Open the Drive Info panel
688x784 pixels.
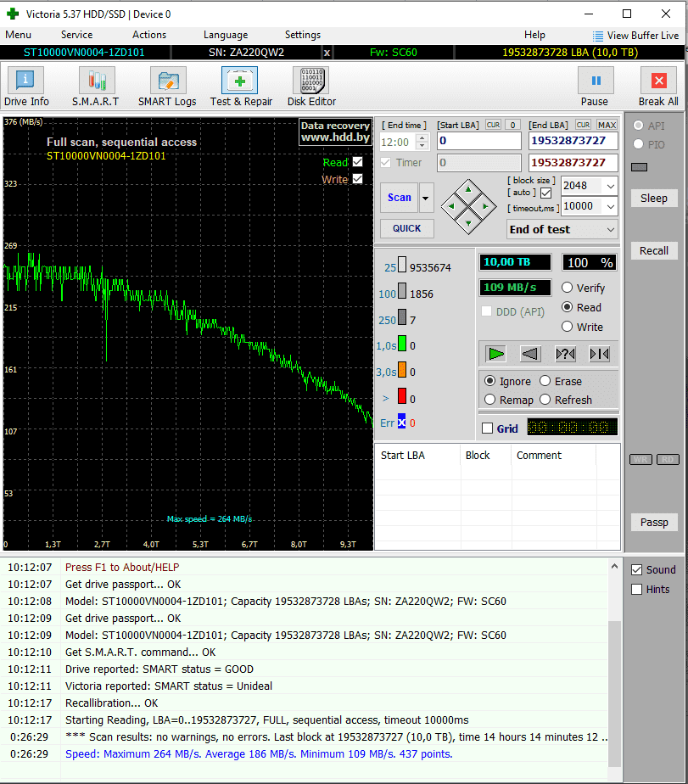click(x=26, y=87)
